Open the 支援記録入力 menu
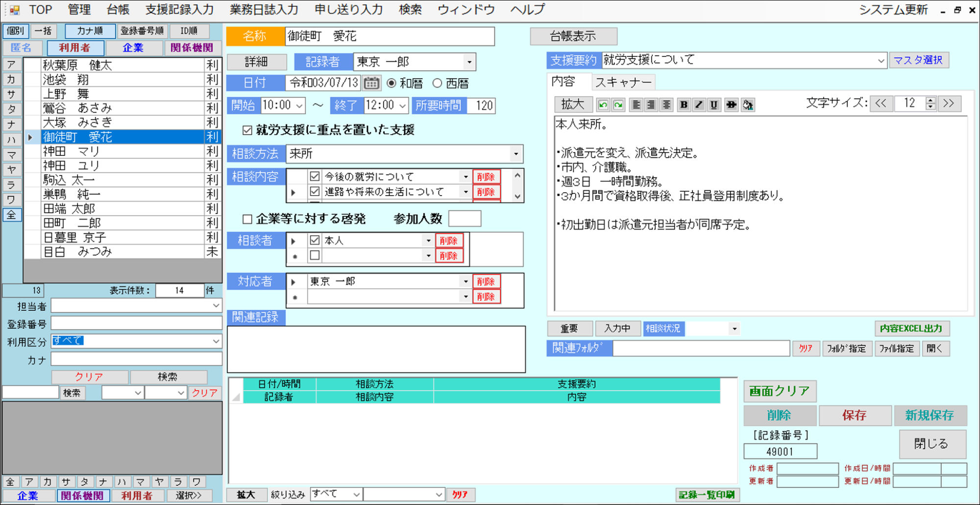 [x=179, y=10]
